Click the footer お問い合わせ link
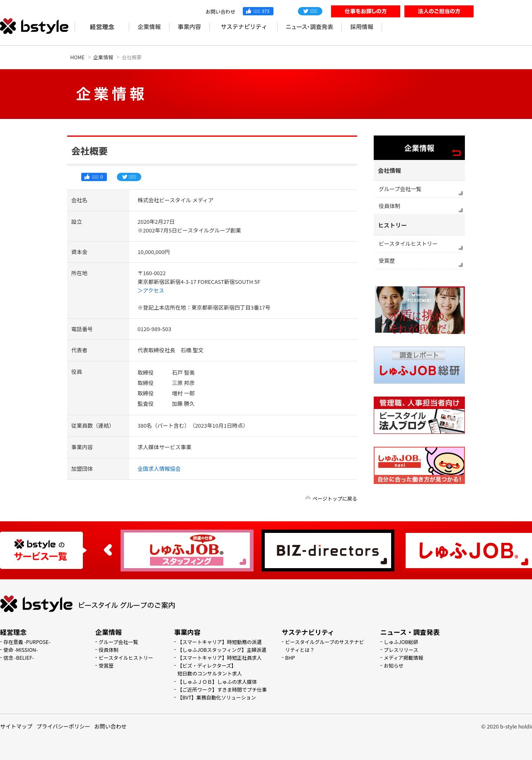Viewport: 532px width, 760px height. pos(110,726)
